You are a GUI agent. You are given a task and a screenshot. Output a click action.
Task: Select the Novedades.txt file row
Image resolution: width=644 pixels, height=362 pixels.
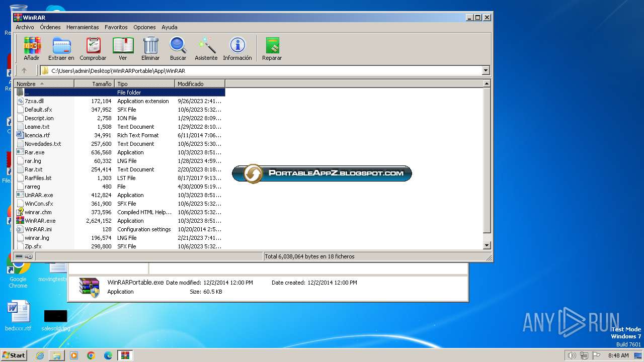coord(120,144)
